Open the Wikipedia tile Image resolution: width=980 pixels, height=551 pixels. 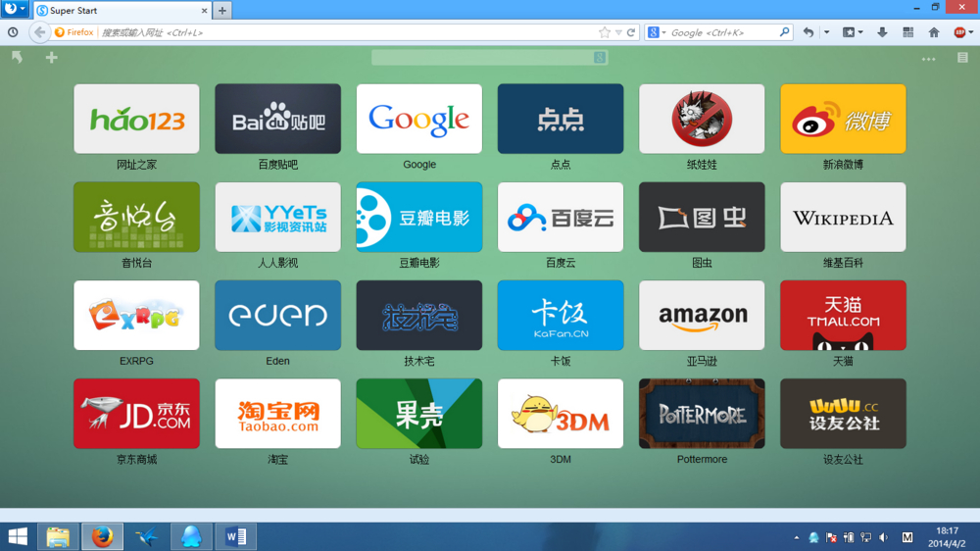[843, 217]
